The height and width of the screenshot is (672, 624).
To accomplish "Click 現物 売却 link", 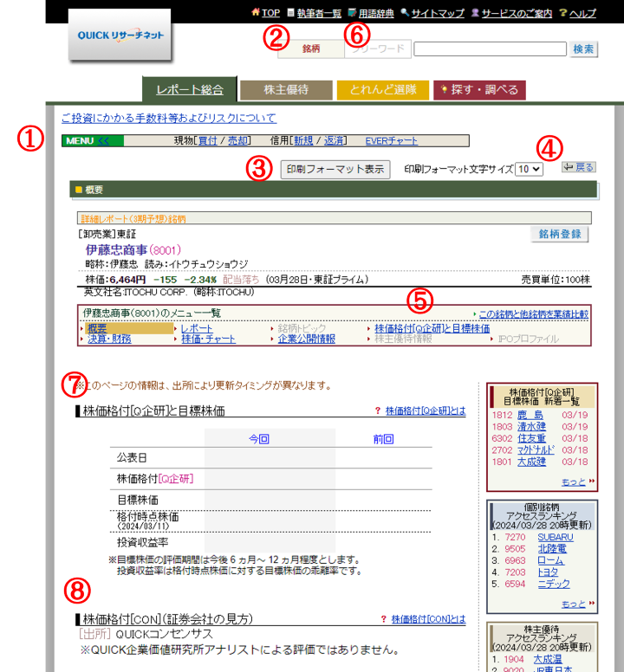I will point(237,140).
